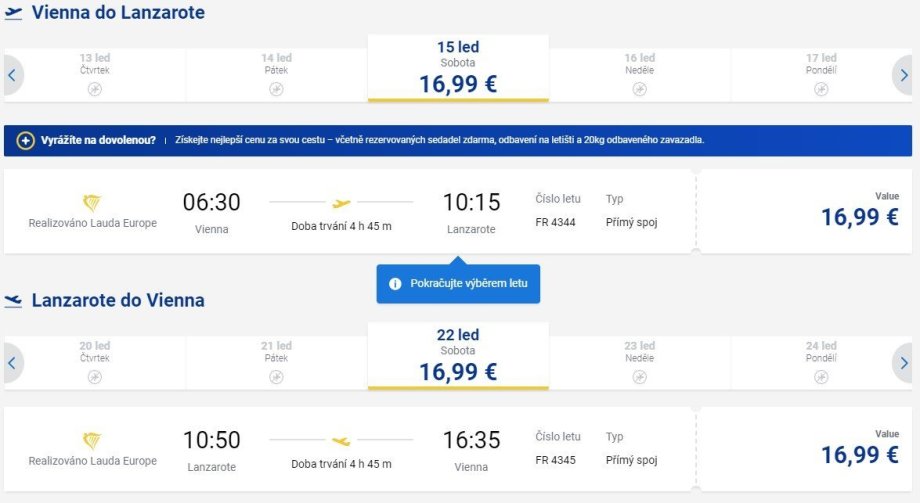Show earlier return dates with left arrow
Viewport: 920px width, 503px height.
click(x=12, y=363)
